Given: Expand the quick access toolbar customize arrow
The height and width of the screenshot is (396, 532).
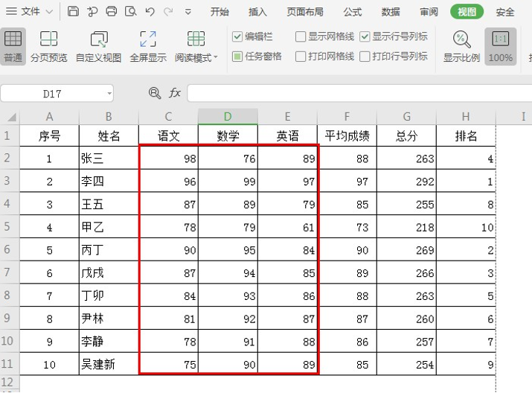Looking at the screenshot, I should (x=188, y=12).
